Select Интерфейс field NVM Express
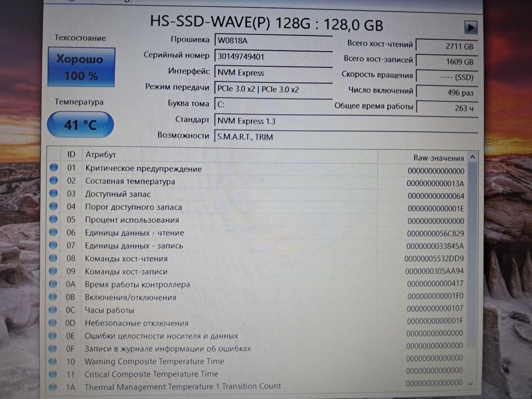 coord(274,72)
